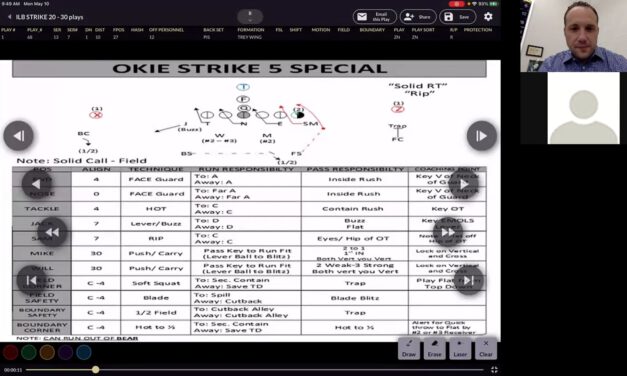Save the play
Screen dimensions: 627x376
(x=457, y=17)
